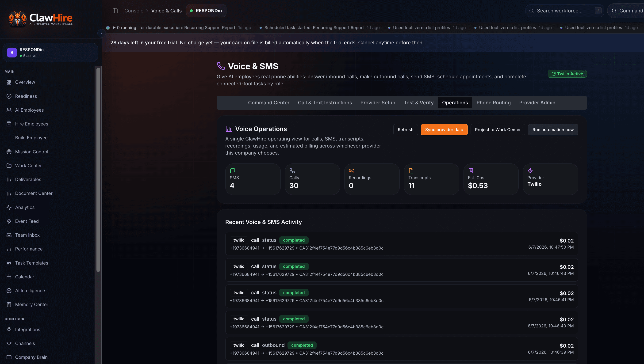Focus the Search workforce field
This screenshot has height=364, width=644.
[x=565, y=11]
